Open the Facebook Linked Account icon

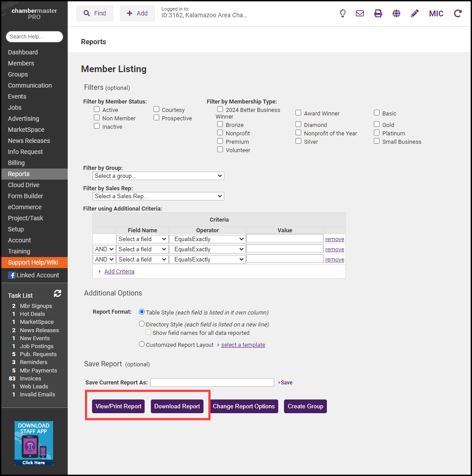click(12, 275)
